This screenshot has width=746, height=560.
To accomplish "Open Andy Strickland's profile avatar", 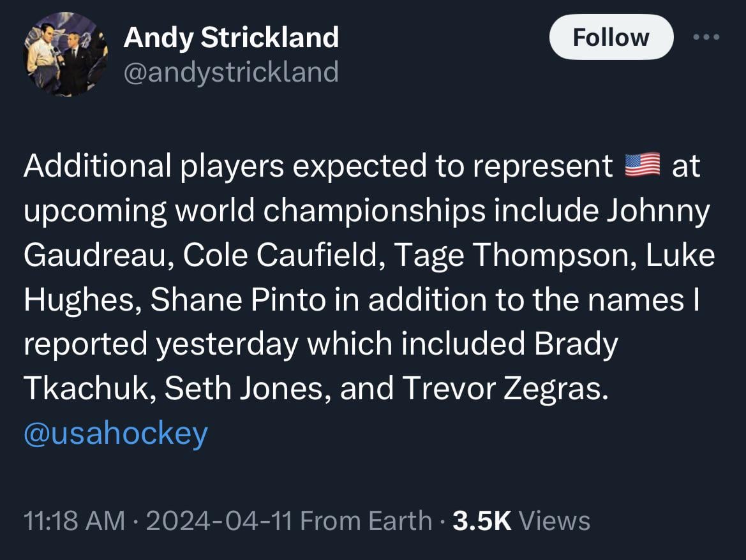I will (x=65, y=54).
